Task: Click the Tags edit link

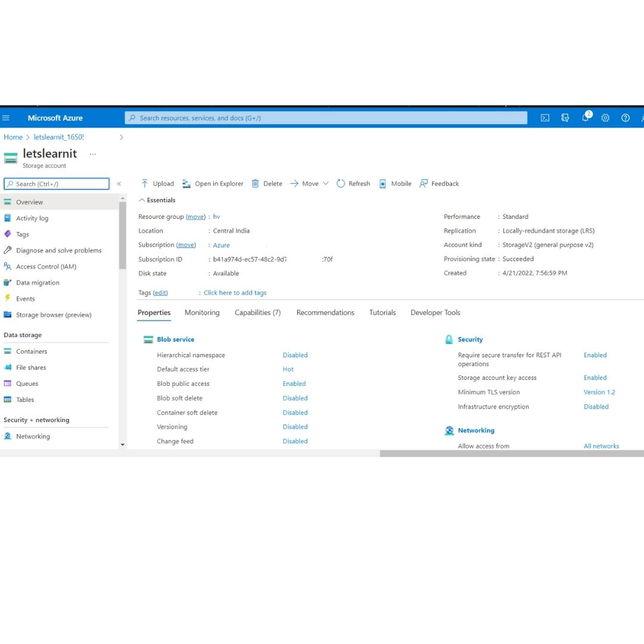Action: 160,293
